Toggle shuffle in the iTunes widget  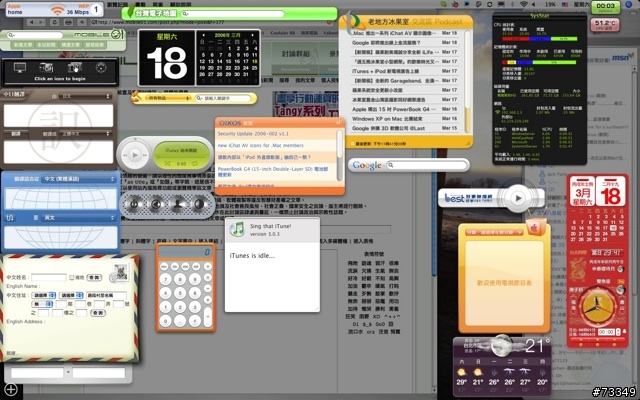(167, 164)
